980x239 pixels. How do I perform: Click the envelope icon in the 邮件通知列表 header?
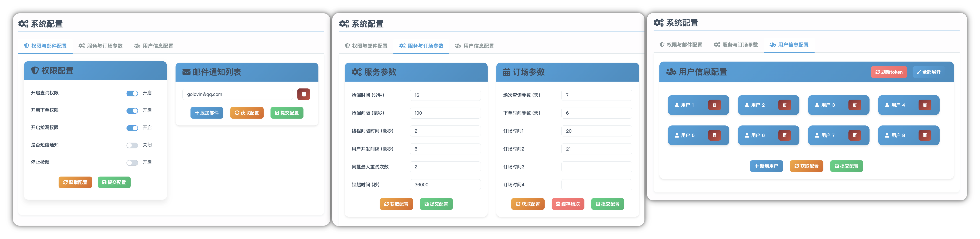click(x=186, y=72)
